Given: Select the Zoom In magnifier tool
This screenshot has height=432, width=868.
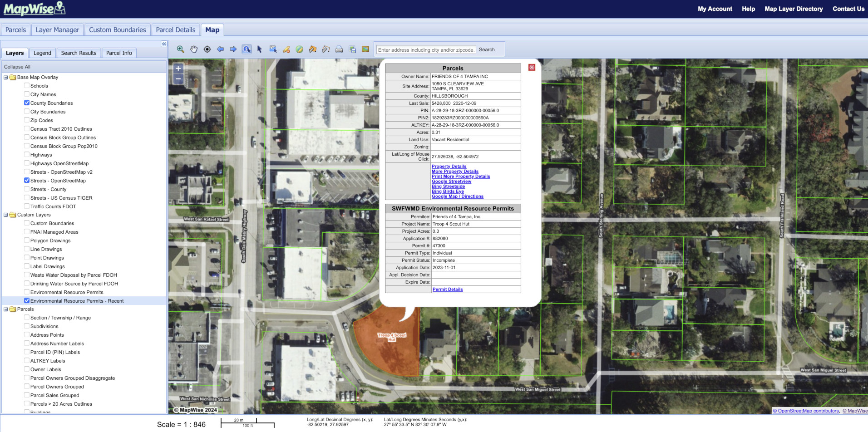Looking at the screenshot, I should [180, 49].
